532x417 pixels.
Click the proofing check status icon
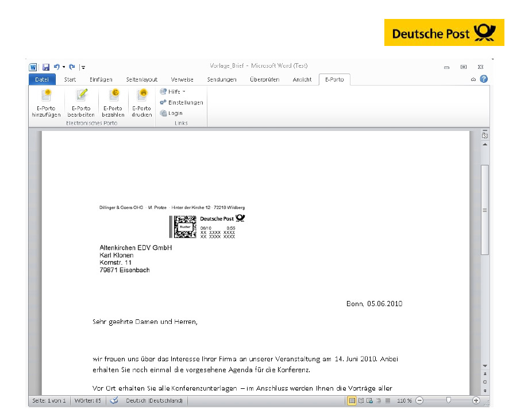114,400
